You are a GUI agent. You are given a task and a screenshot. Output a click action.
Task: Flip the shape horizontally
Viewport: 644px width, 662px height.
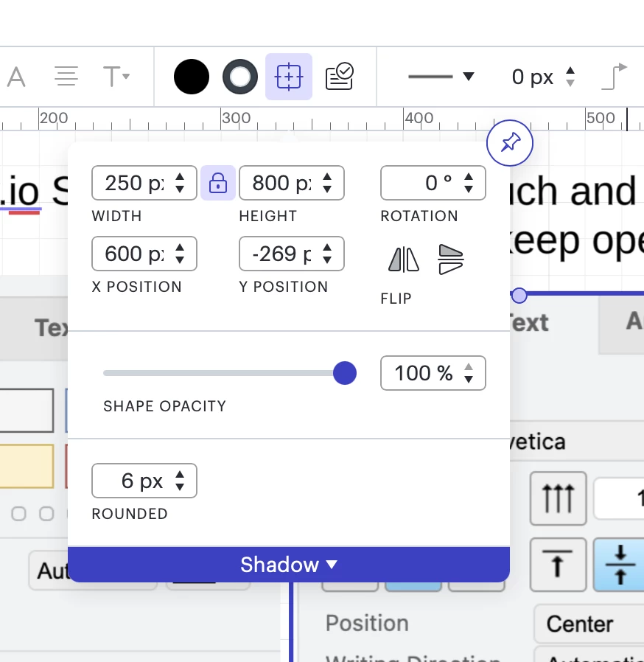[402, 259]
